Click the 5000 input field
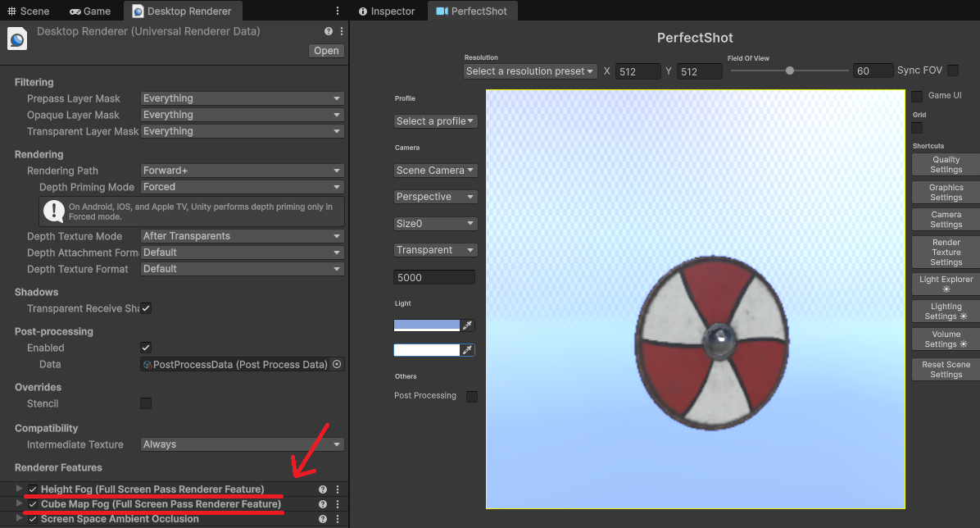The image size is (980, 528). tap(434, 277)
